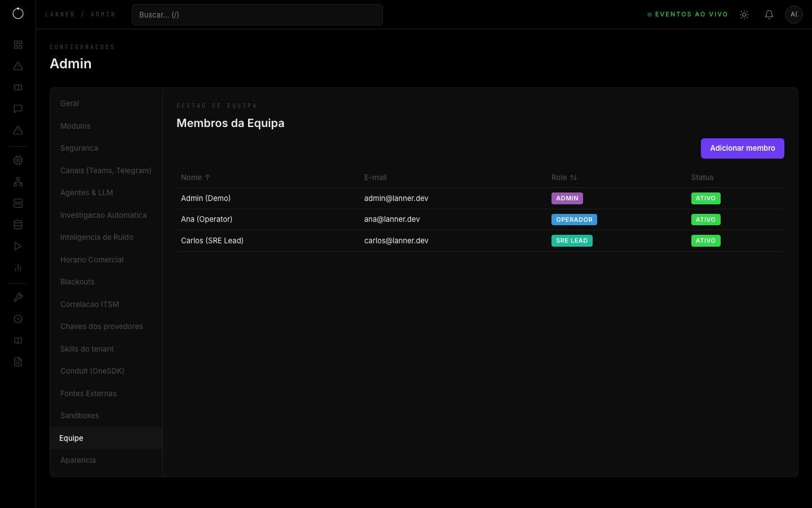Sort the table by Role column
812x508 pixels.
click(564, 177)
